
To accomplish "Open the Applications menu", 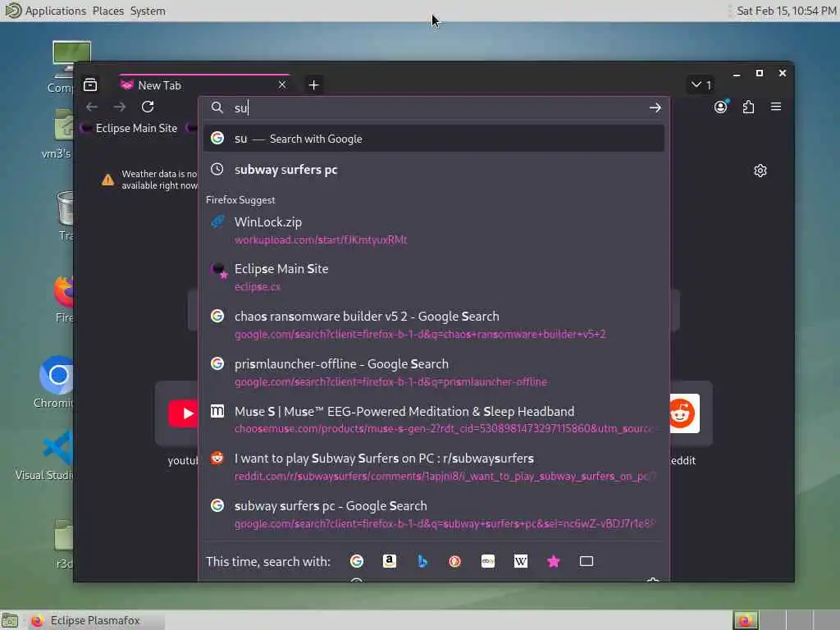I will click(55, 11).
